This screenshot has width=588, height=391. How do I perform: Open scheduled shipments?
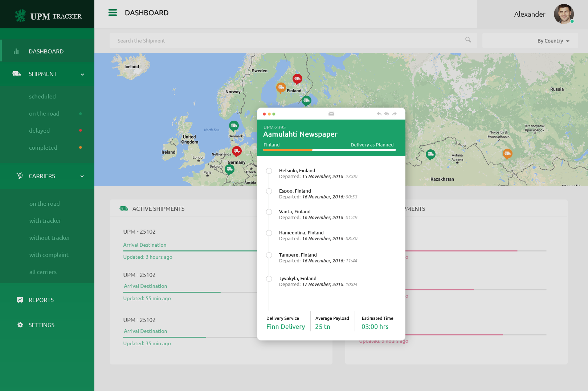click(x=42, y=96)
